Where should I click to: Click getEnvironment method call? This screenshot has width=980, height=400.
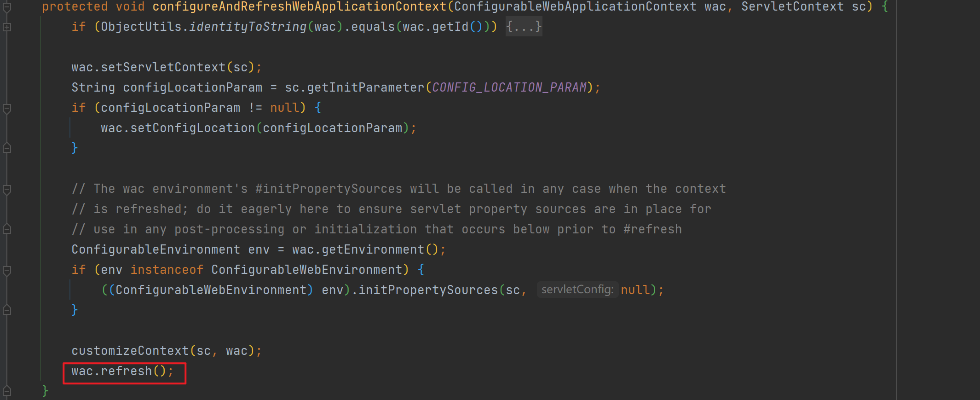(373, 249)
